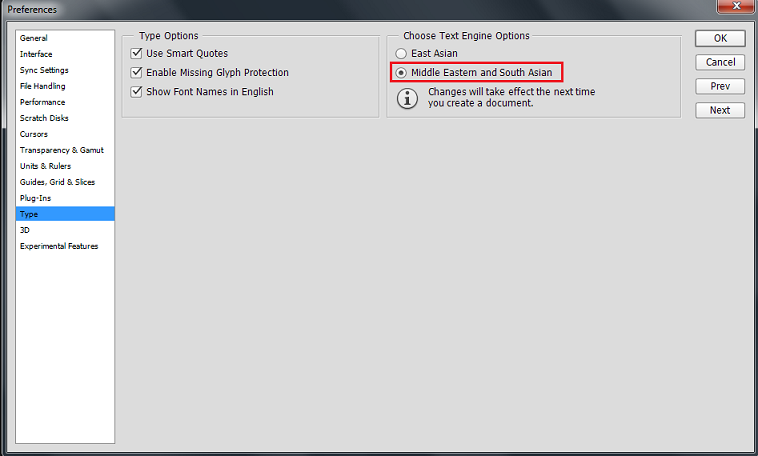758x456 pixels.
Task: Select the Performance category
Action: [x=42, y=102]
